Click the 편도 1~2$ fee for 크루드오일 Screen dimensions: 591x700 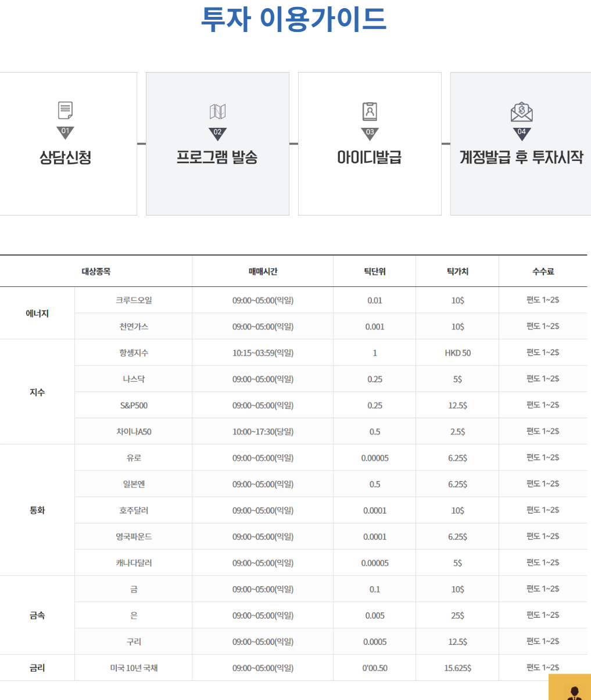(543, 300)
